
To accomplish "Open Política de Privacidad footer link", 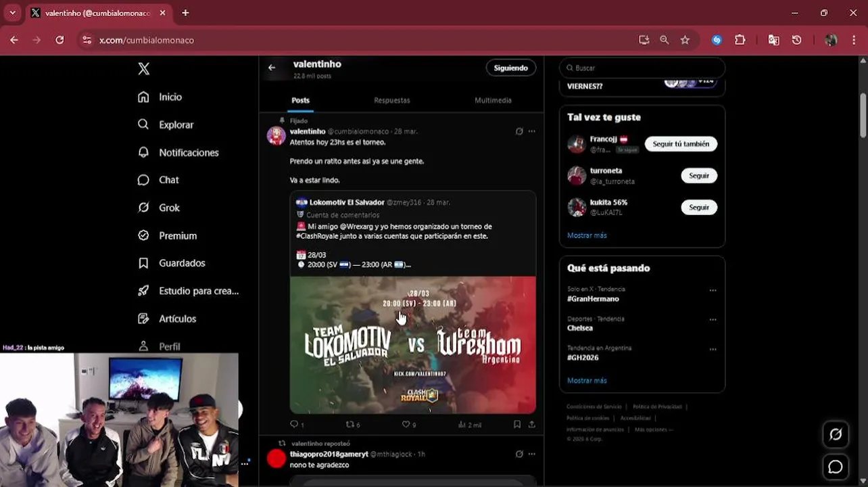I will click(x=657, y=407).
